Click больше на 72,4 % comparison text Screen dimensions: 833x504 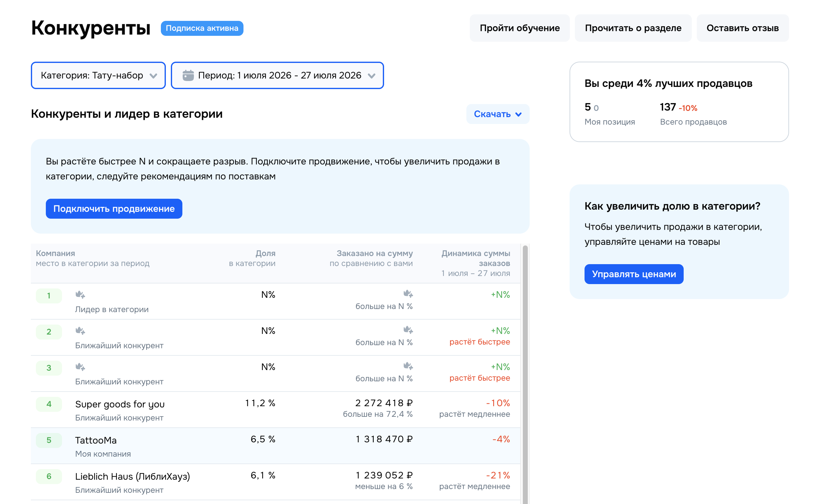(x=378, y=414)
